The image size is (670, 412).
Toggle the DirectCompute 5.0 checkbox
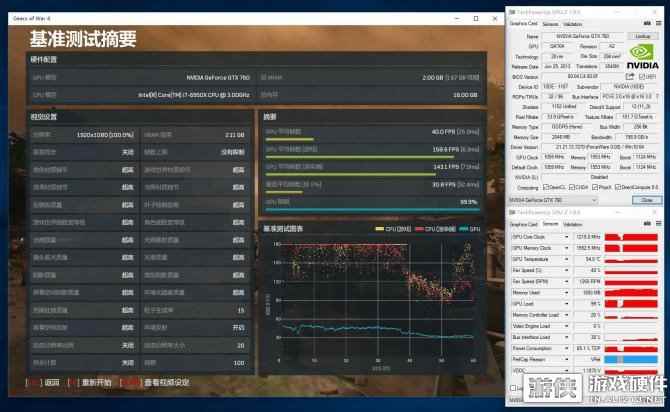click(617, 187)
